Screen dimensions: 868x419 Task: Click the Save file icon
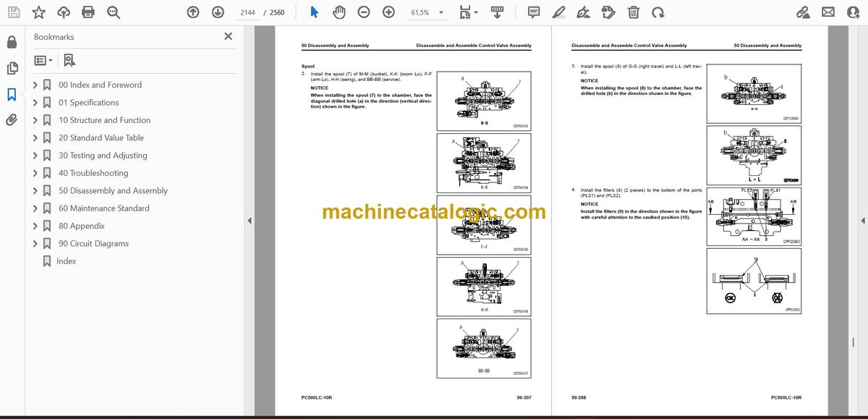(x=14, y=12)
